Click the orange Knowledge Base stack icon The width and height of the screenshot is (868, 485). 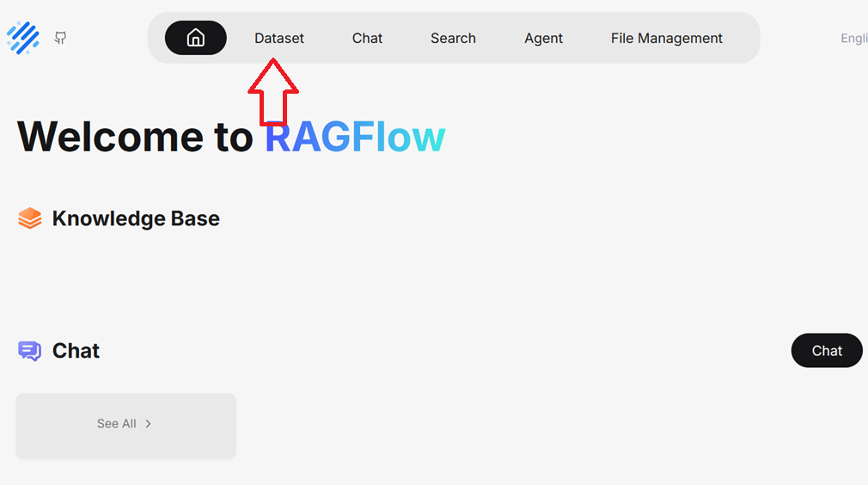pyautogui.click(x=30, y=218)
